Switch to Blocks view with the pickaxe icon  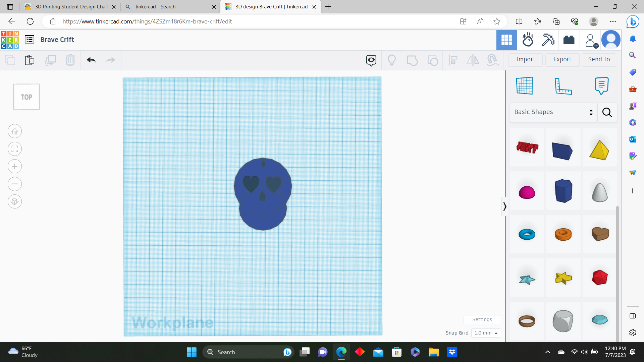point(549,40)
